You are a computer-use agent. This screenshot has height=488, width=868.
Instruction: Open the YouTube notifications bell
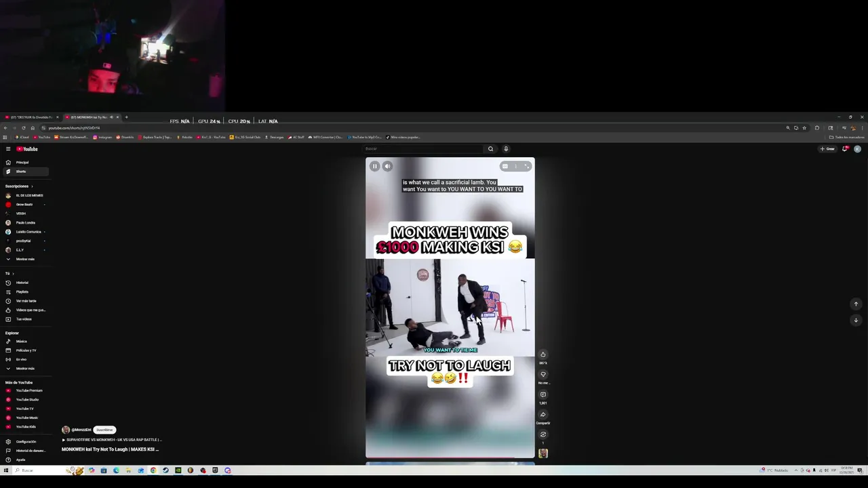pyautogui.click(x=845, y=149)
